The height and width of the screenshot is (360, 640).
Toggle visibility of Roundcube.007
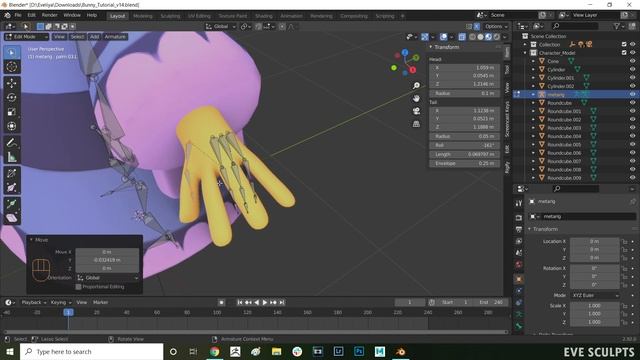point(632,161)
